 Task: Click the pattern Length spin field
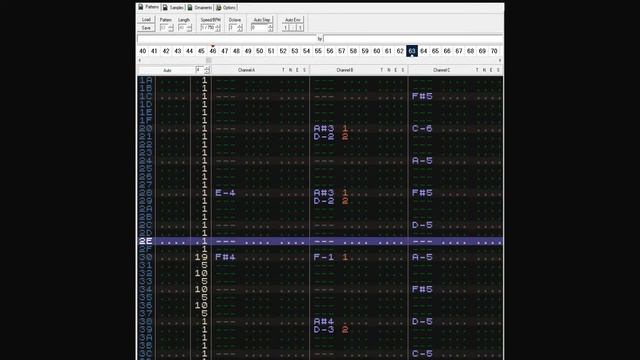coord(185,28)
